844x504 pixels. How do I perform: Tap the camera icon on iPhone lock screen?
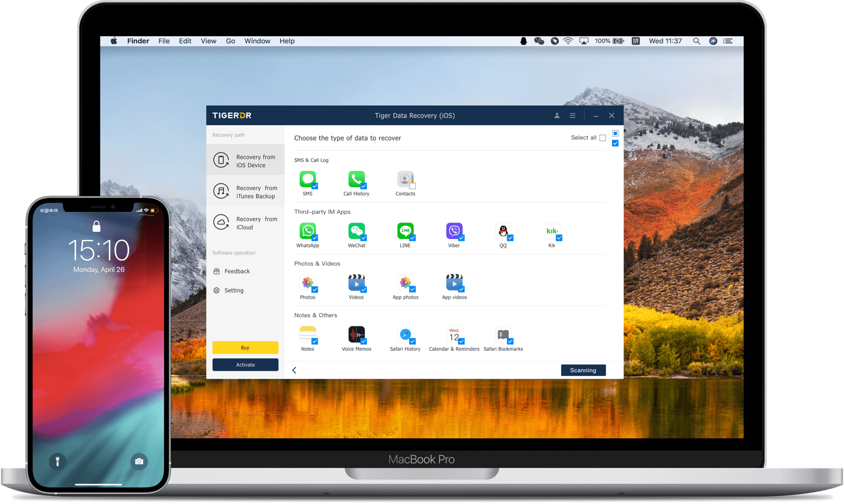click(139, 461)
